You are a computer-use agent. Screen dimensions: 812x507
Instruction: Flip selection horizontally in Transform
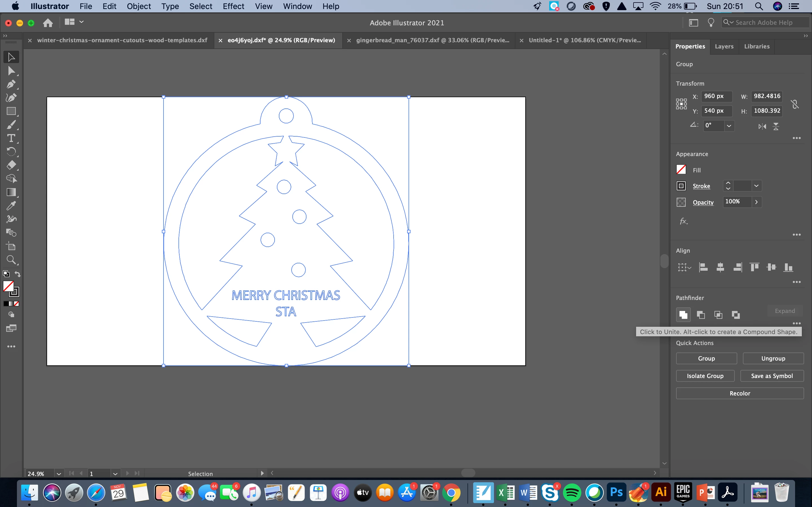[762, 126]
